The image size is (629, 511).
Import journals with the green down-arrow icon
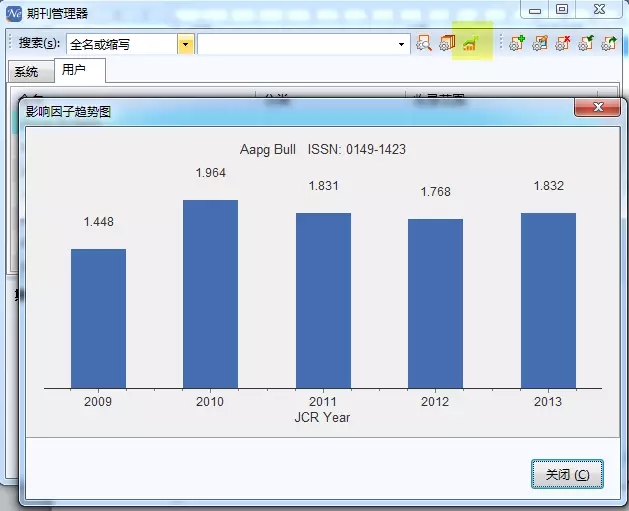(x=586, y=43)
